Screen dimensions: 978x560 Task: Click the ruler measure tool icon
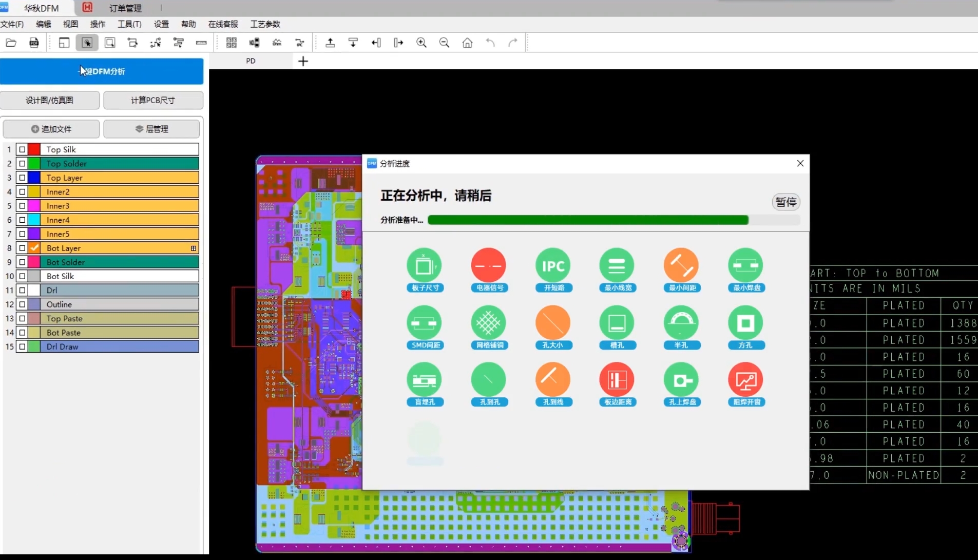pyautogui.click(x=201, y=43)
